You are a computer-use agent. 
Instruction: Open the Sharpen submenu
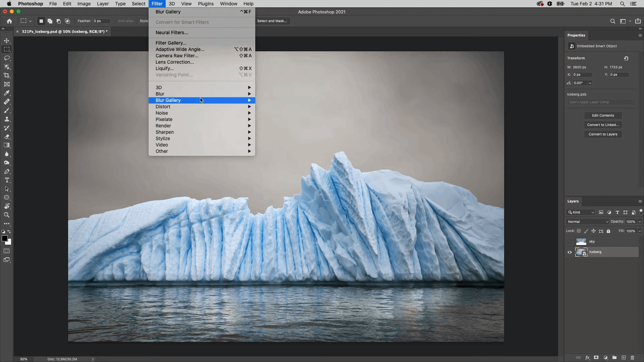[202, 132]
